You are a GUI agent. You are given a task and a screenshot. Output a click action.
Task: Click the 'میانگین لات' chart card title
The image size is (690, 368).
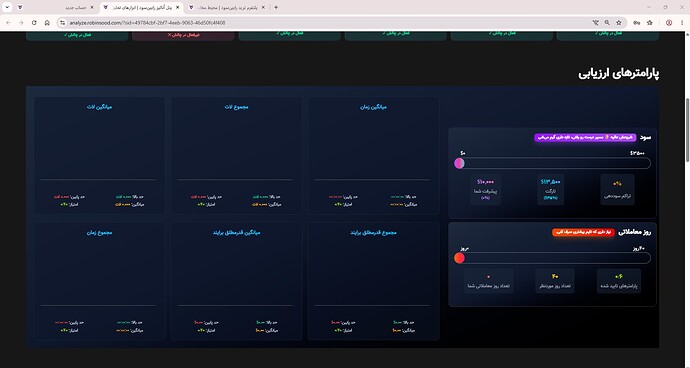pos(99,107)
